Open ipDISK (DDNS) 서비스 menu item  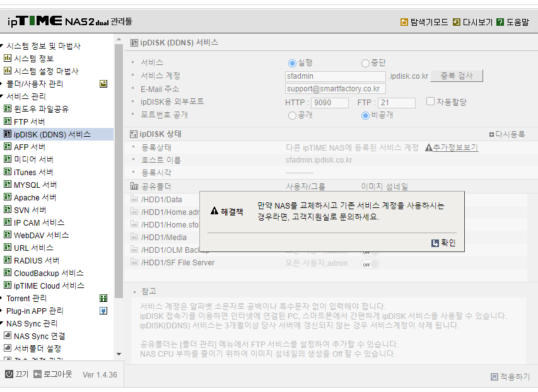click(52, 134)
